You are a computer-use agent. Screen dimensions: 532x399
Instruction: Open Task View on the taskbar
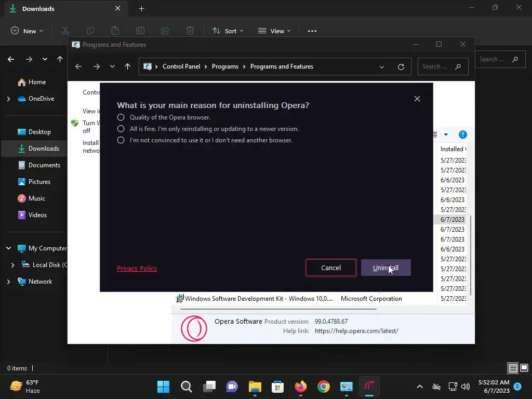click(x=209, y=387)
